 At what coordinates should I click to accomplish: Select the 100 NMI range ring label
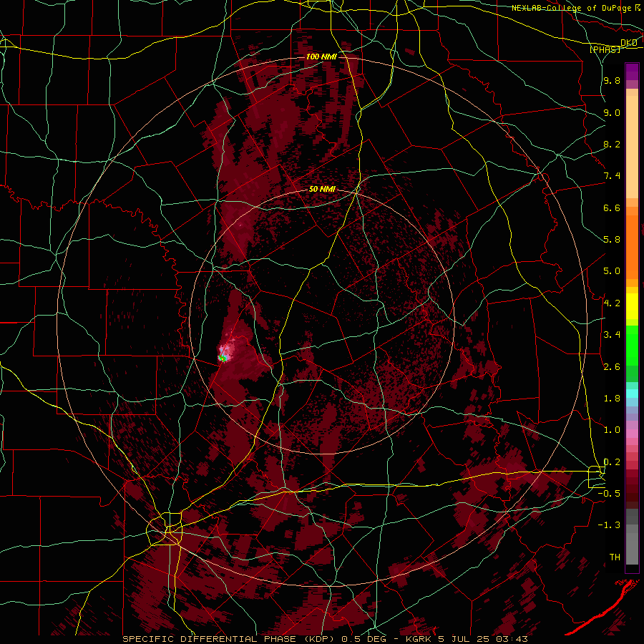(x=321, y=57)
